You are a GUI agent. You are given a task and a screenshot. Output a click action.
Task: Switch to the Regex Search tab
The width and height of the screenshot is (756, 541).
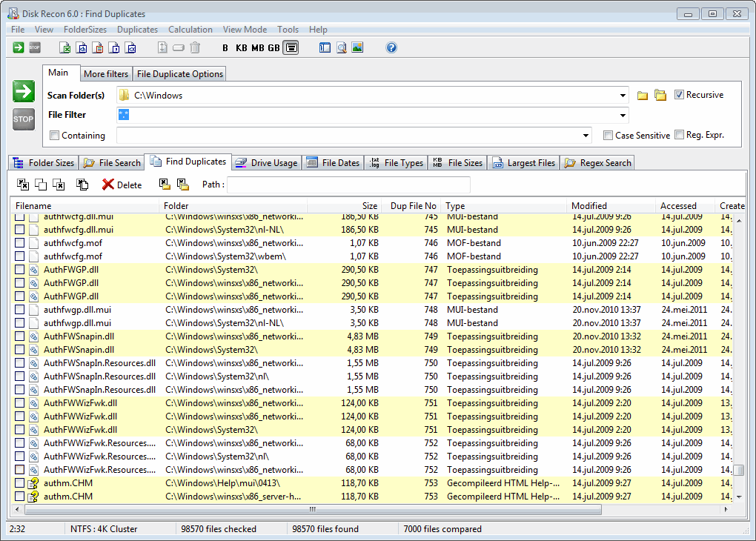597,163
